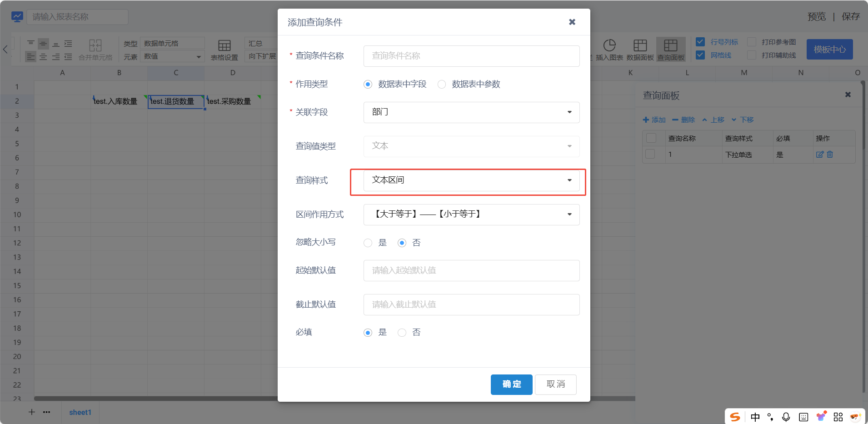The height and width of the screenshot is (424, 868).
Task: Click the microphone icon in IME toolbar
Action: pyautogui.click(x=786, y=417)
